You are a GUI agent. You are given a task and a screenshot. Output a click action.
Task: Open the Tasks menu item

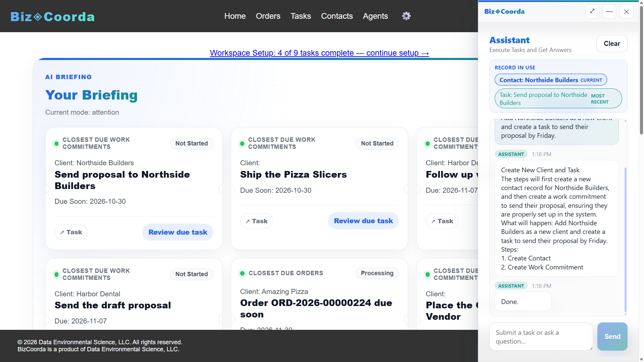coord(301,16)
